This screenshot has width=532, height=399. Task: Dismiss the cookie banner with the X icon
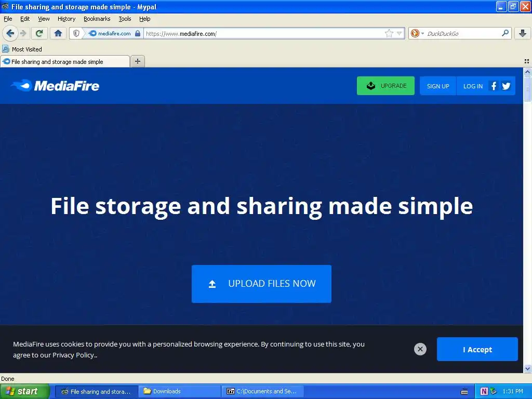[x=420, y=349]
